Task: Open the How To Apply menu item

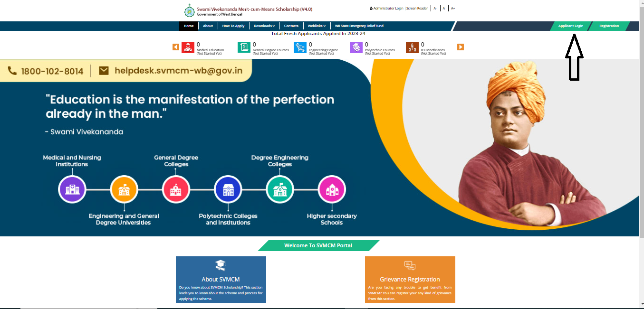Action: click(x=233, y=26)
